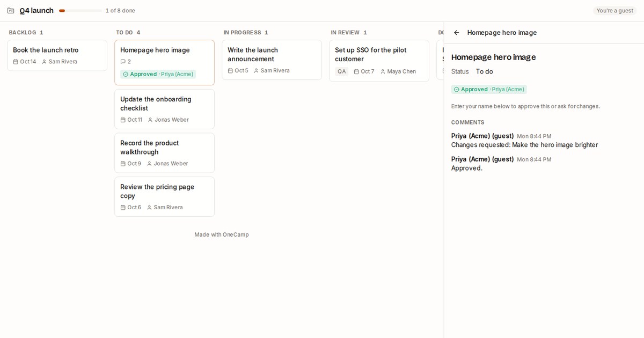The image size is (644, 338).
Task: Click the 1 of 8 done text
Action: point(120,11)
